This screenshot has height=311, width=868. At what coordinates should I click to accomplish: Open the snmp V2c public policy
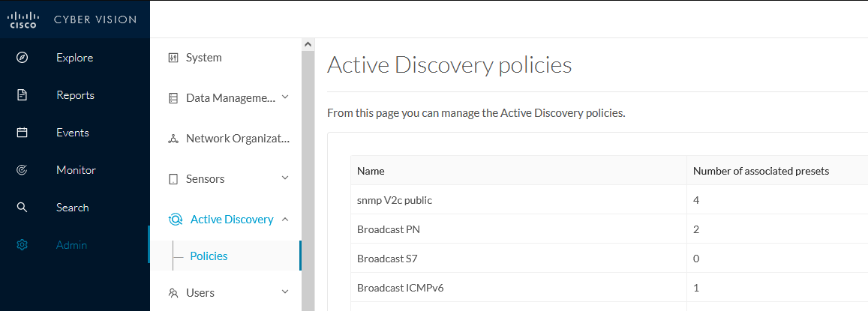click(x=395, y=200)
